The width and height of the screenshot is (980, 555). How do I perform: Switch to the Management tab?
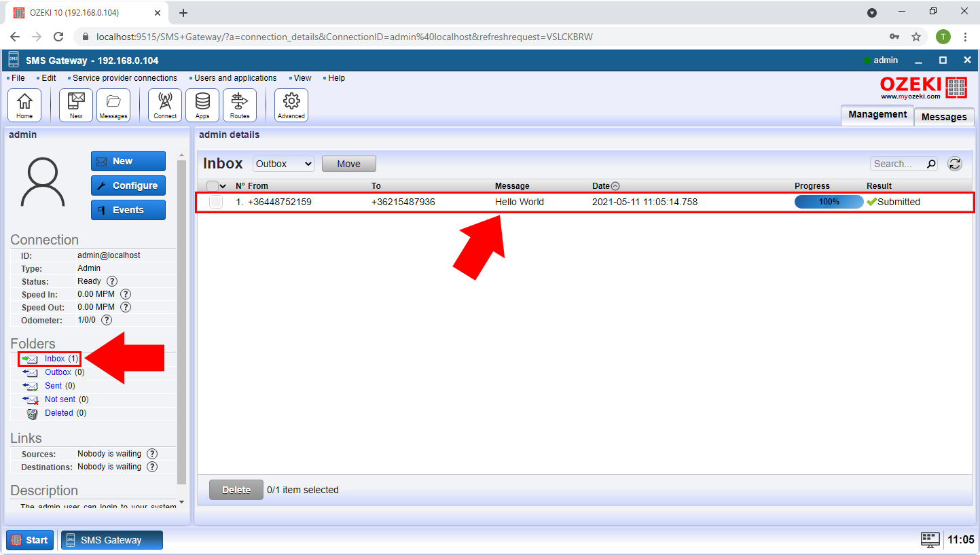click(877, 115)
